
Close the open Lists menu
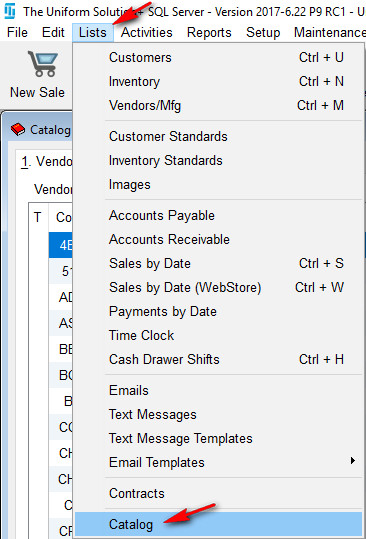[93, 33]
